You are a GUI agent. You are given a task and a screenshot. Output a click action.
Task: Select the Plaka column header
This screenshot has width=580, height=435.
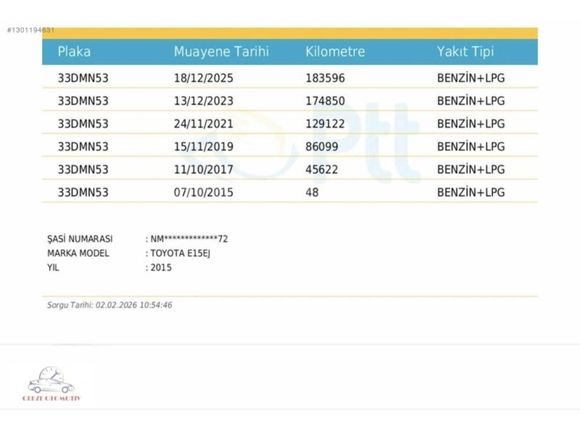[x=74, y=51]
